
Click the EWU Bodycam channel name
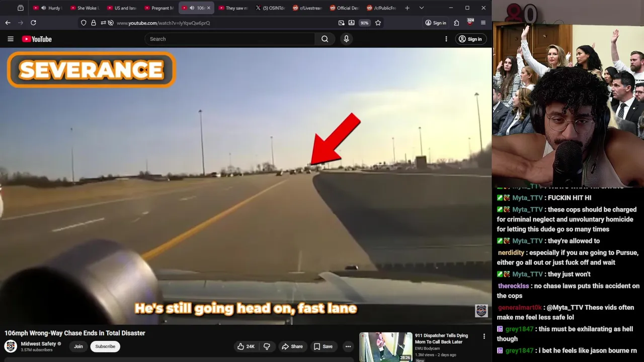pos(427,348)
